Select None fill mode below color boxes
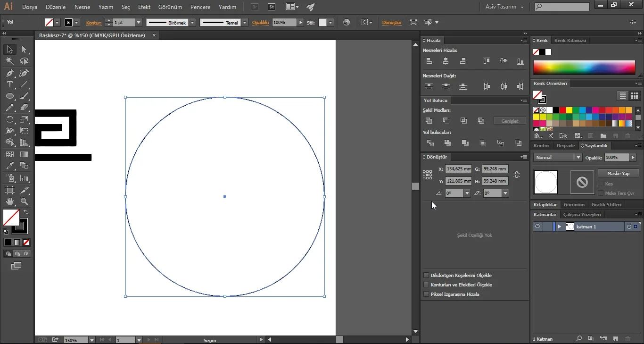644x344 pixels. tap(26, 242)
